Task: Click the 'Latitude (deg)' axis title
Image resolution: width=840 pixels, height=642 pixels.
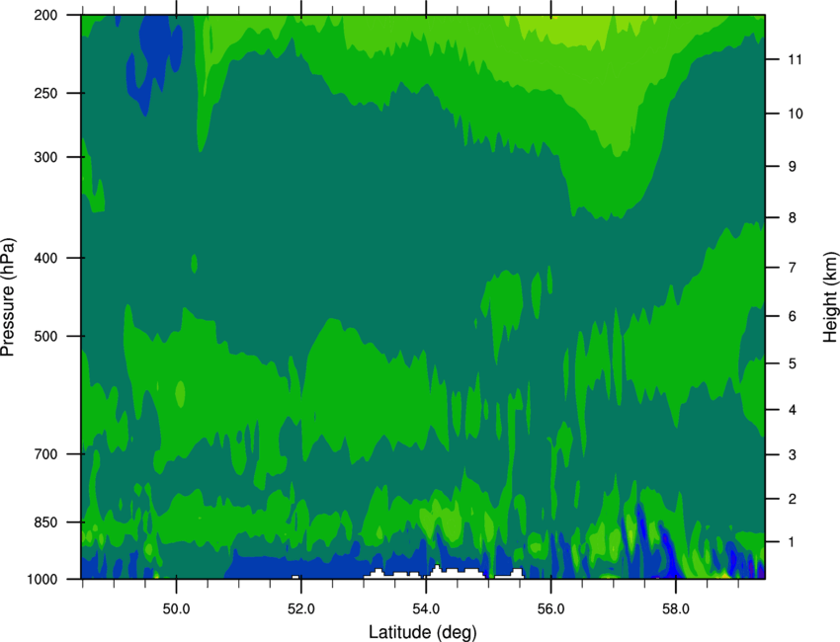Action: pyautogui.click(x=422, y=632)
